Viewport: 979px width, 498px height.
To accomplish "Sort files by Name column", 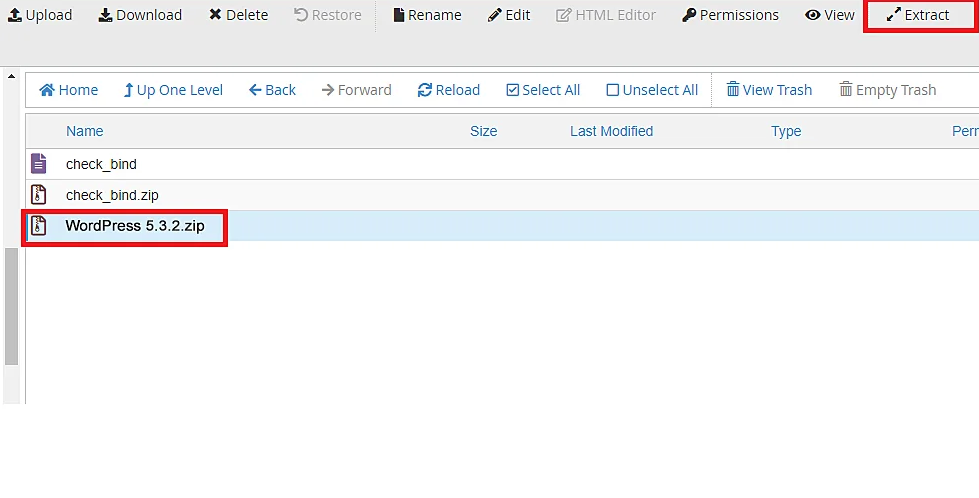I will 85,131.
